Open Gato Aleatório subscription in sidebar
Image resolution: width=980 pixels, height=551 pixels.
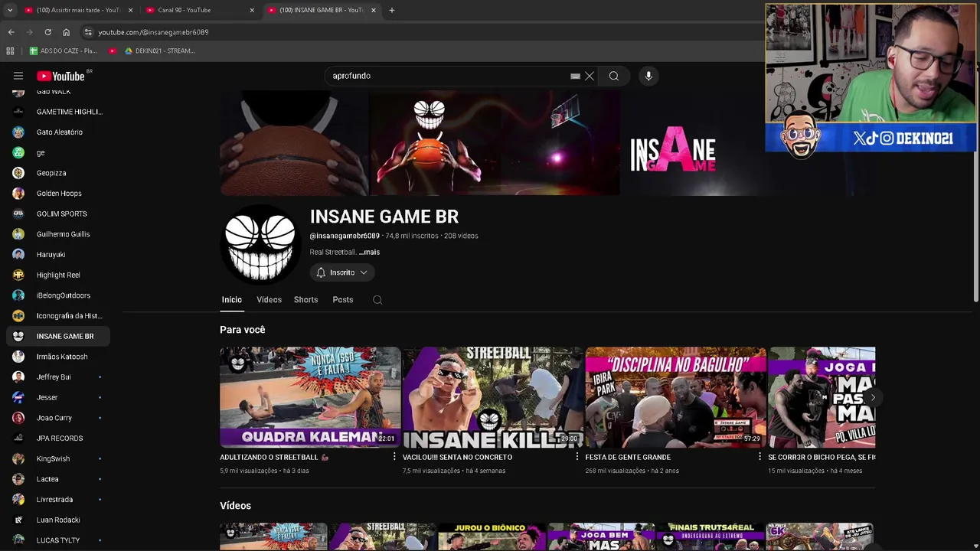[x=58, y=132]
